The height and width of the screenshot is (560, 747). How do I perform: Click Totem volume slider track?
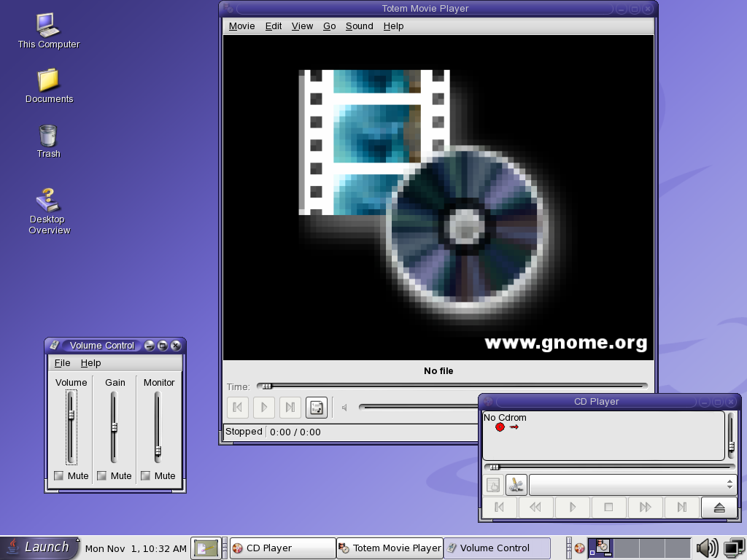[x=419, y=407]
